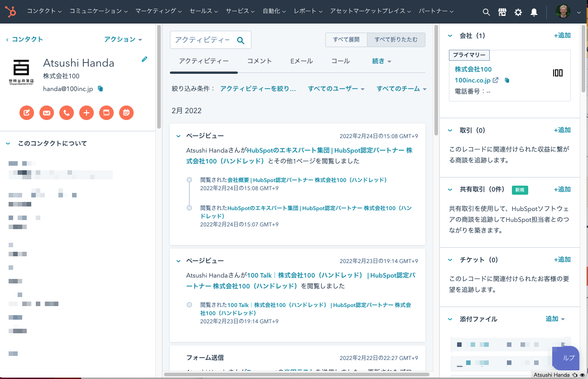
Task: Open the 株式会社100 company link
Action: click(x=473, y=69)
